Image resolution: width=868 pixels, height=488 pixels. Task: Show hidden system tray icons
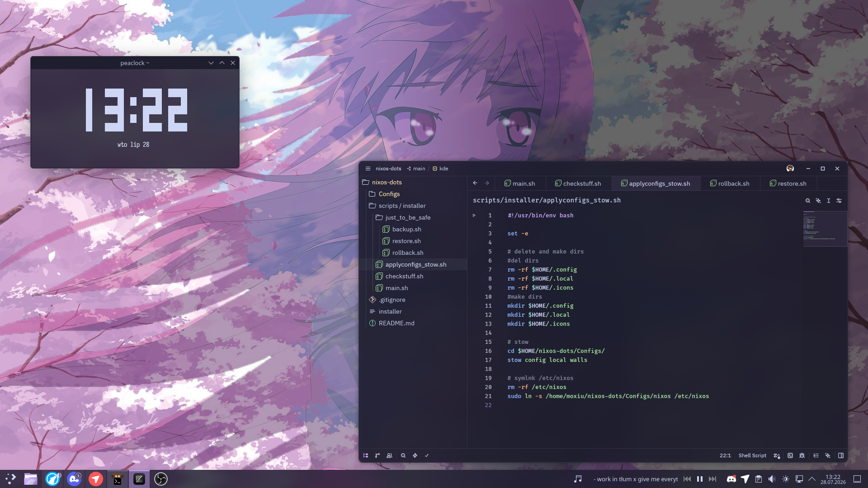pyautogui.click(x=812, y=479)
